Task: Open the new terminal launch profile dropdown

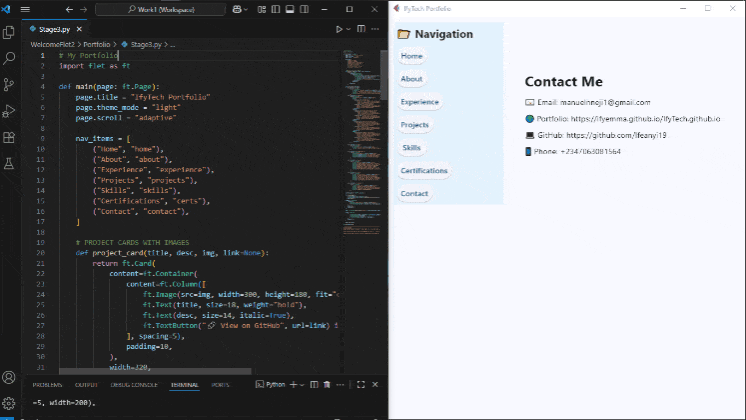Action: coord(302,384)
